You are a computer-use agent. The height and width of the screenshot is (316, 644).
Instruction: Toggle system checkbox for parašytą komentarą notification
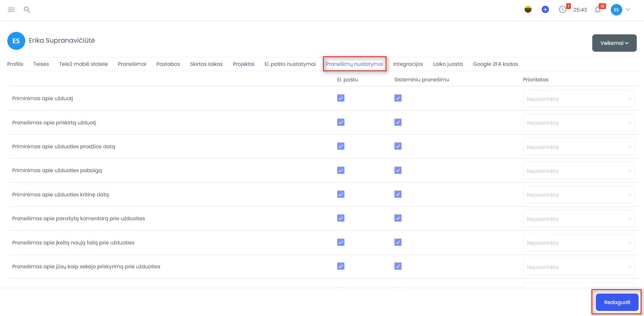(x=398, y=218)
